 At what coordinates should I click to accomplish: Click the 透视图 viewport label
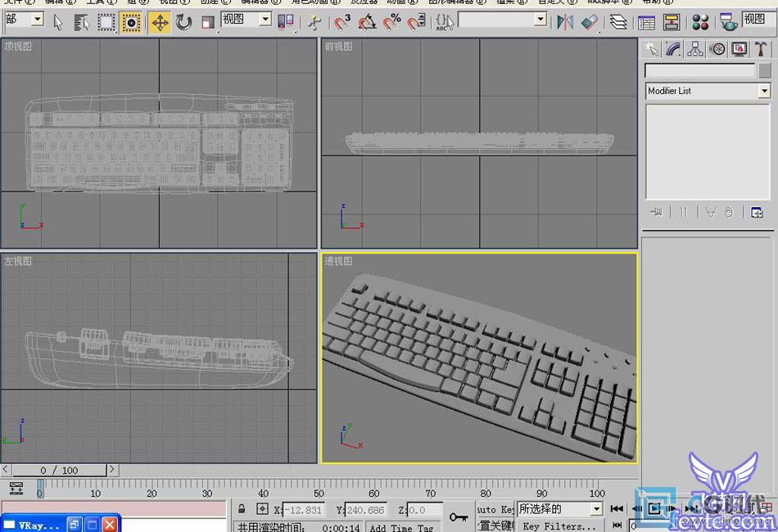click(x=338, y=261)
